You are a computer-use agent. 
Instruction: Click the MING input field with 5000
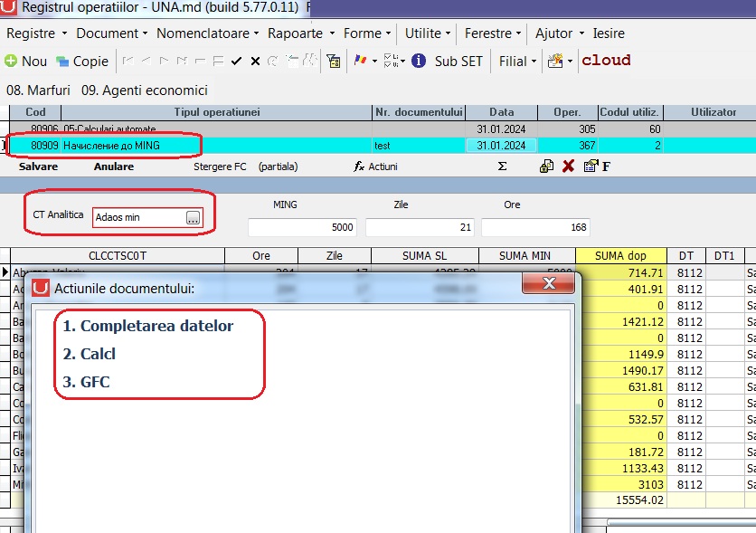point(302,227)
